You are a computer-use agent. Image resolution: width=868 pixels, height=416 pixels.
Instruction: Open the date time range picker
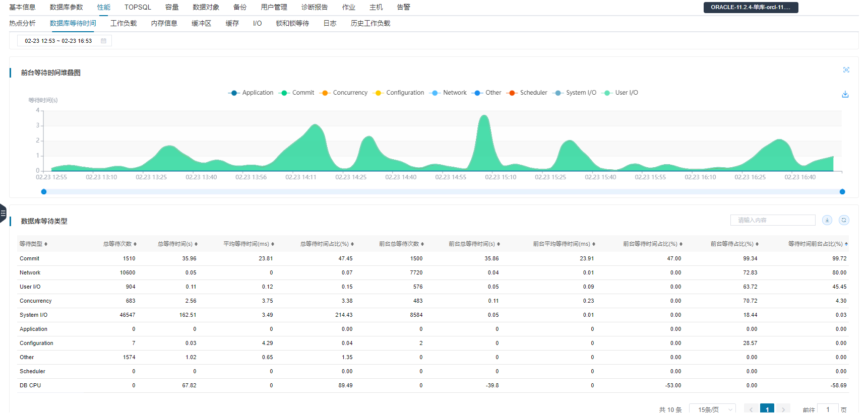[58, 41]
